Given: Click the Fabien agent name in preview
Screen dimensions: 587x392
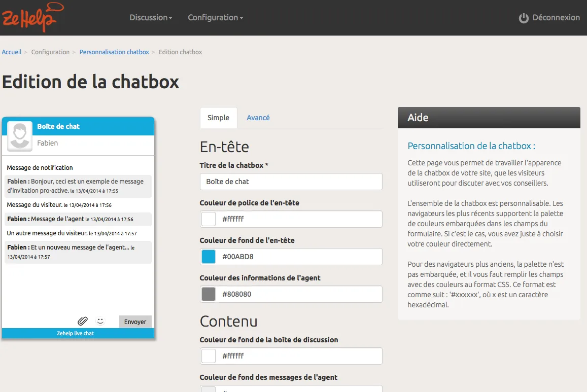Looking at the screenshot, I should (48, 143).
